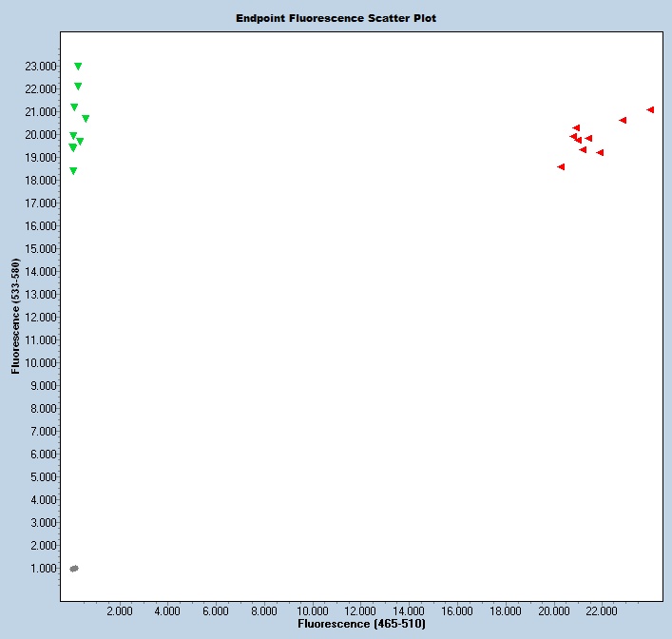The height and width of the screenshot is (639, 672).
Task: Click the Fluorescence (533-580) y-axis label
Action: (16, 313)
